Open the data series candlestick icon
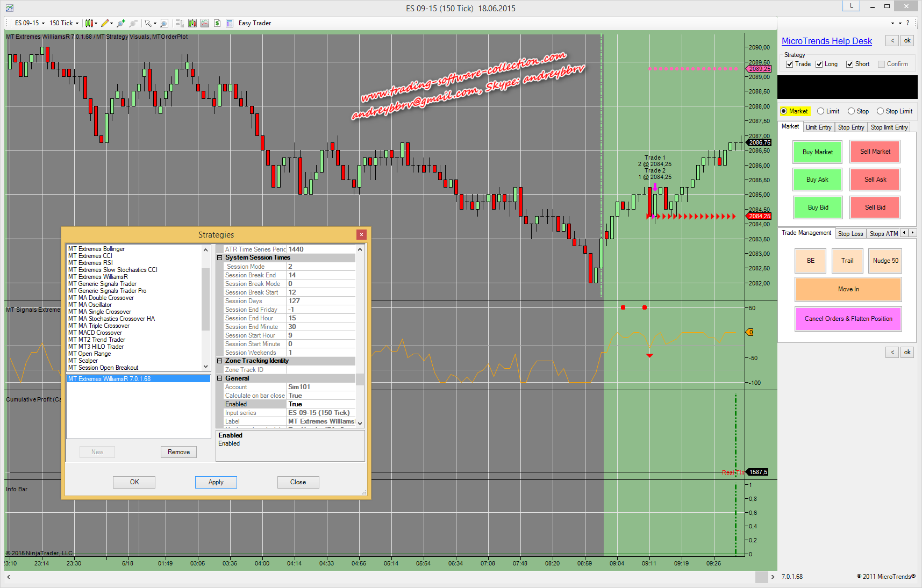 pyautogui.click(x=192, y=23)
